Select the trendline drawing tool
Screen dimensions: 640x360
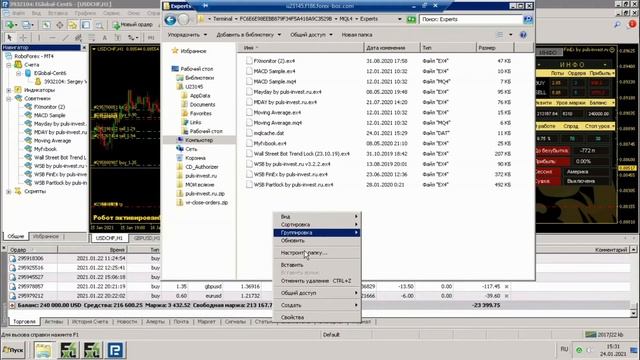65,38
